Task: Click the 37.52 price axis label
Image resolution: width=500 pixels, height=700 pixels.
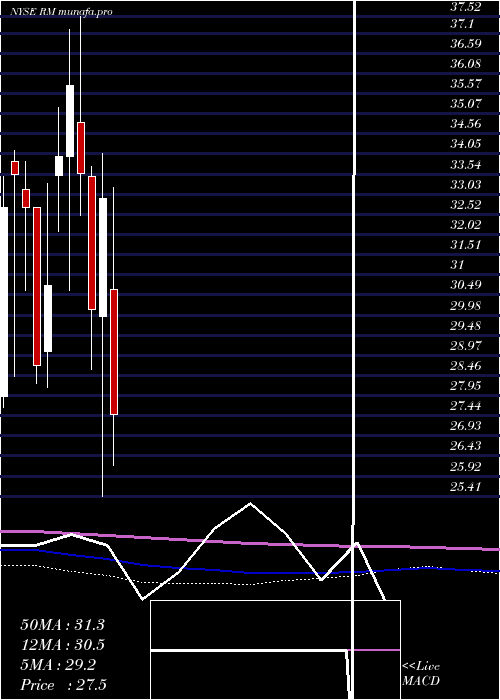Action: pos(466,6)
